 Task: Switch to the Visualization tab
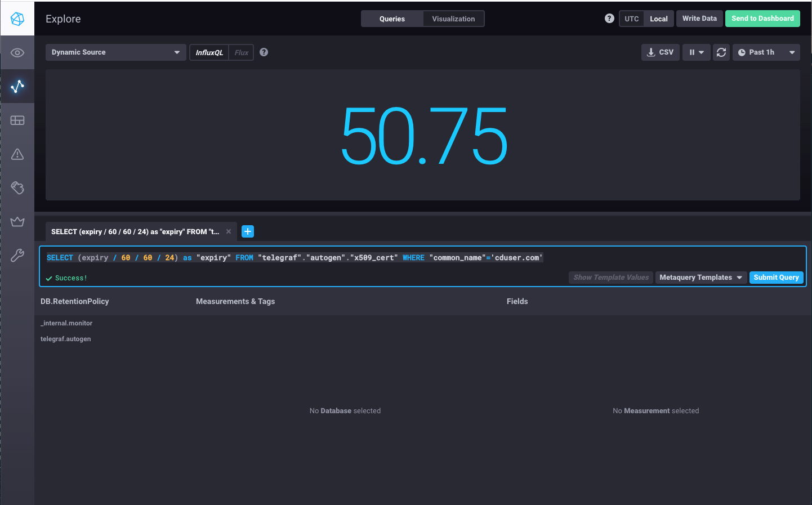[x=453, y=19]
